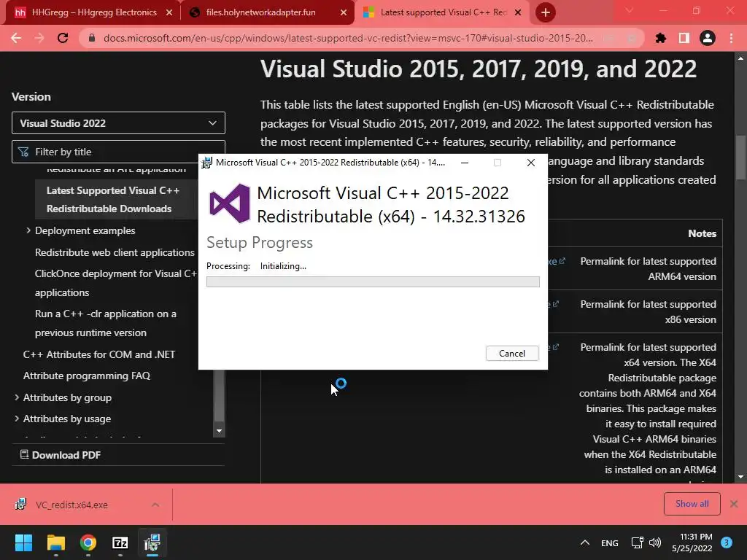Click 'Permalink for latest supported x86 version' text

click(648, 312)
